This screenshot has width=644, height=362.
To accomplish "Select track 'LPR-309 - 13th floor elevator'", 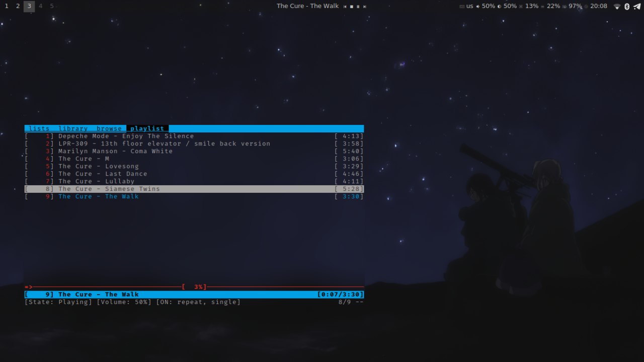I will click(194, 143).
